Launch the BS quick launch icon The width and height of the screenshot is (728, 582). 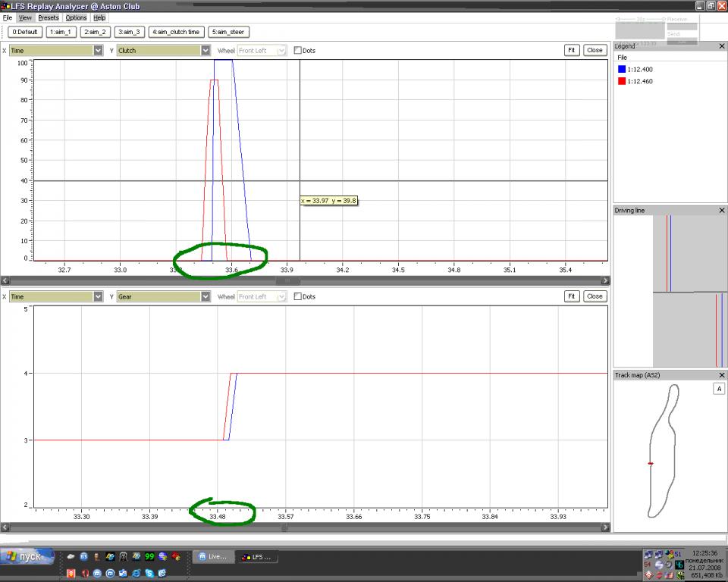pyautogui.click(x=83, y=556)
